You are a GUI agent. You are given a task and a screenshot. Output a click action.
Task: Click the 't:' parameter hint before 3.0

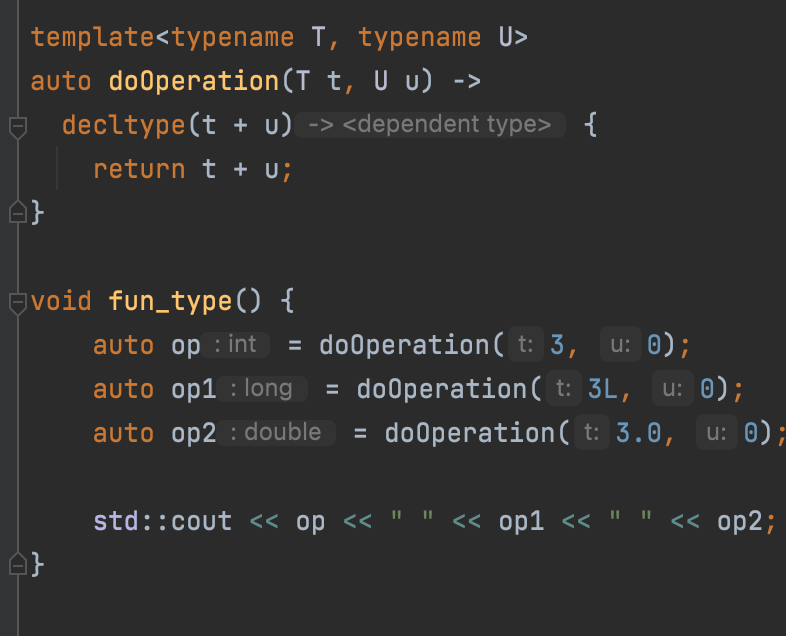[592, 433]
